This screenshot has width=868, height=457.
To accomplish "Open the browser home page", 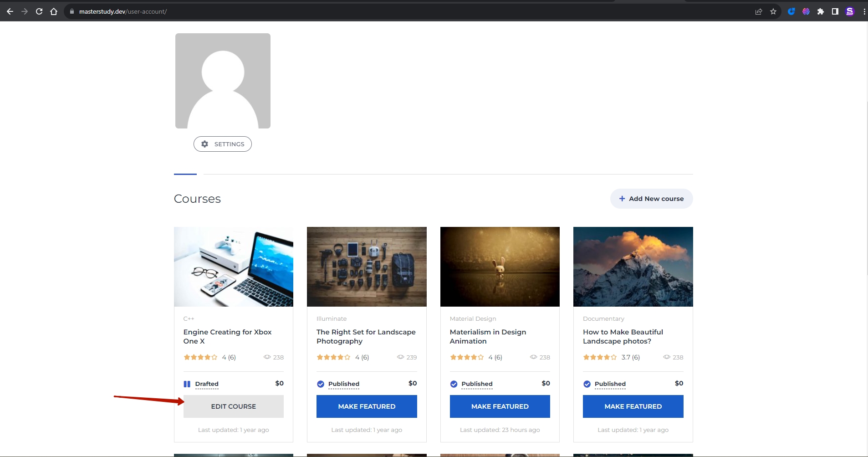I will pos(54,11).
